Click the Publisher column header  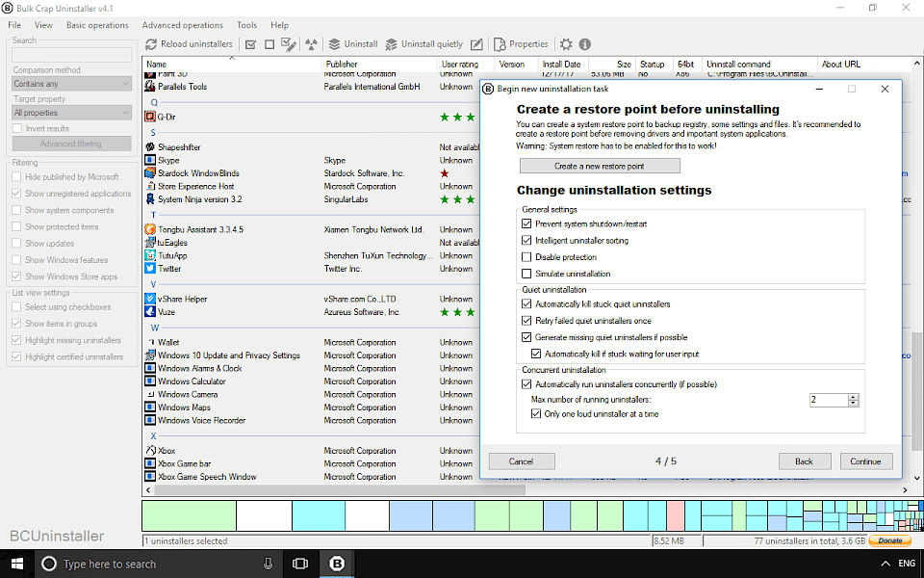[x=379, y=64]
